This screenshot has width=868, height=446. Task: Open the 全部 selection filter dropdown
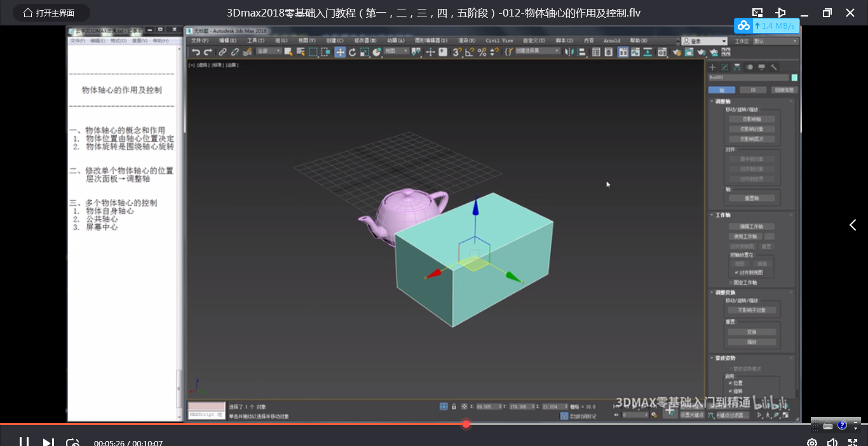[269, 52]
